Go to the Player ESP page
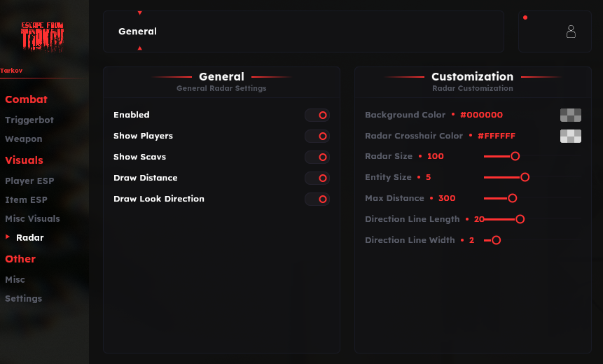 (x=29, y=181)
